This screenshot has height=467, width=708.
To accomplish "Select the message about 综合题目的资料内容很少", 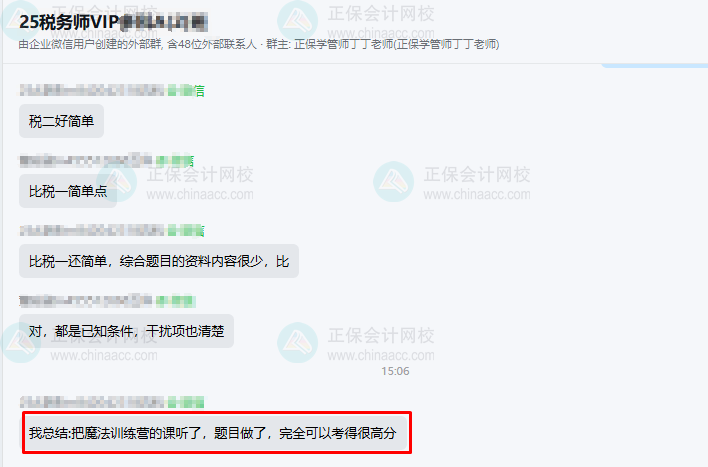I will point(159,261).
